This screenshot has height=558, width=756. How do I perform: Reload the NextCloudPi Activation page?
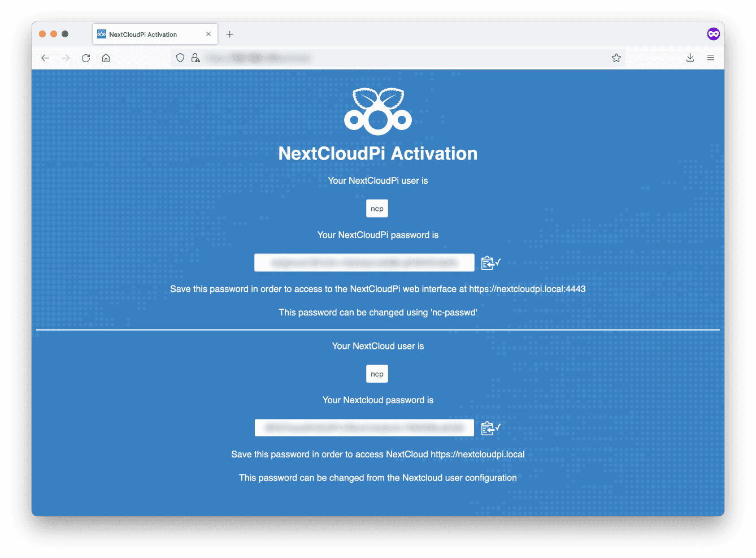point(86,58)
